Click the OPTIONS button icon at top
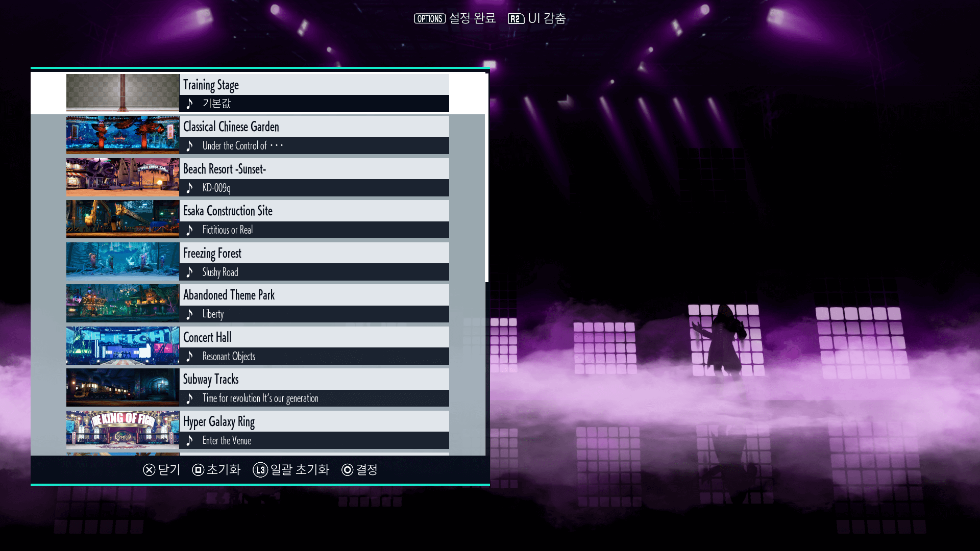 point(430,19)
